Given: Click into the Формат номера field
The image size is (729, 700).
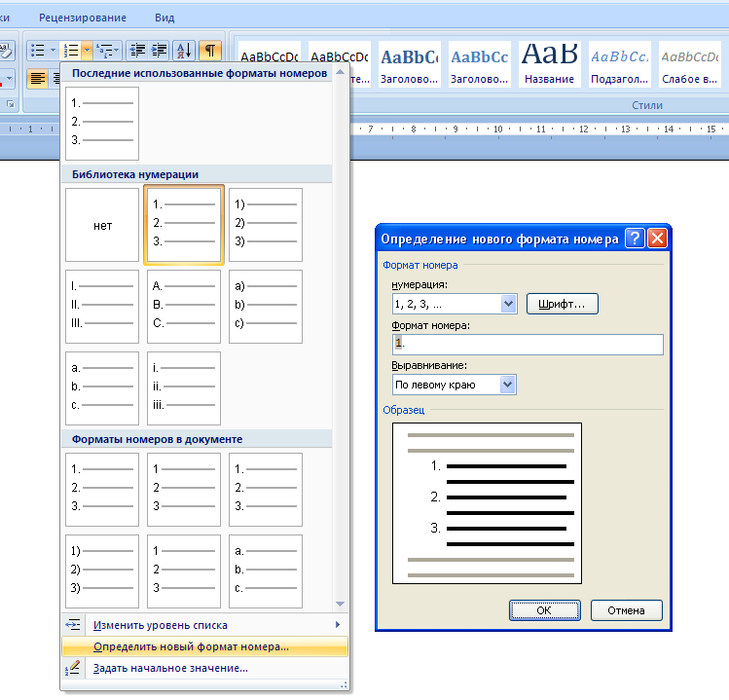Looking at the screenshot, I should coord(528,345).
